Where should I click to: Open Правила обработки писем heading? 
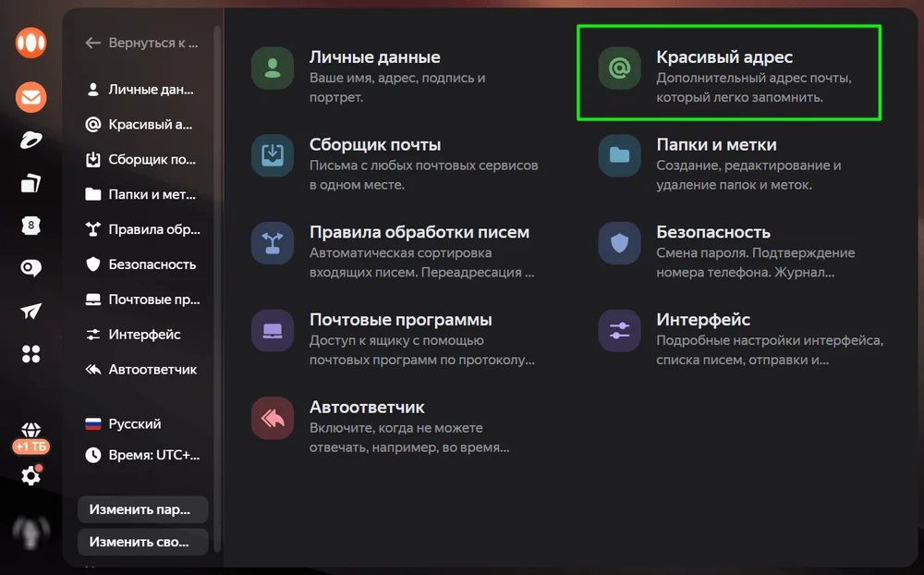[x=419, y=232]
